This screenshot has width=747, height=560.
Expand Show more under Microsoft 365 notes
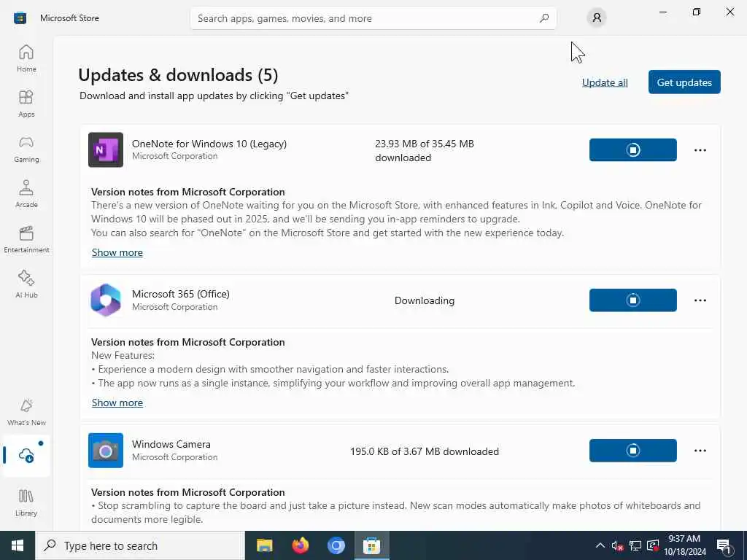pyautogui.click(x=117, y=402)
